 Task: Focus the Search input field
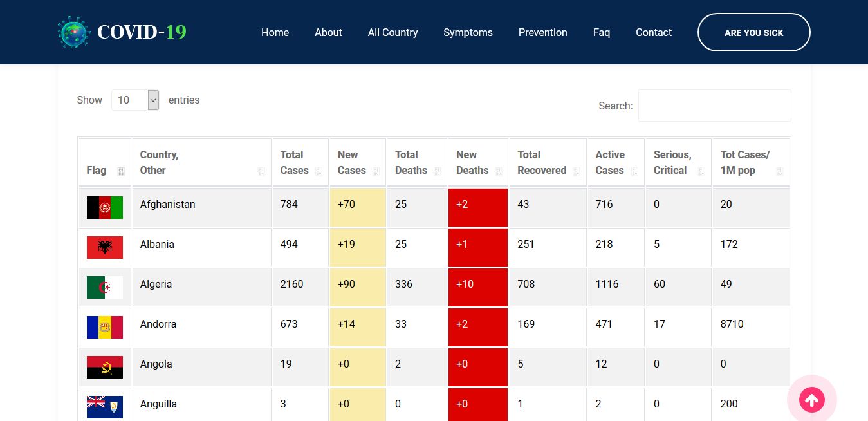click(x=714, y=106)
